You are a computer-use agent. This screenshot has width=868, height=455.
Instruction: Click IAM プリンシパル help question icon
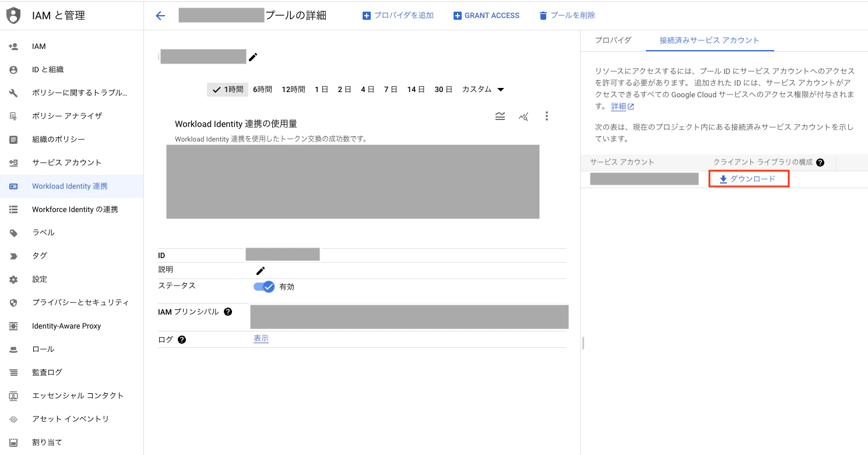tap(228, 312)
